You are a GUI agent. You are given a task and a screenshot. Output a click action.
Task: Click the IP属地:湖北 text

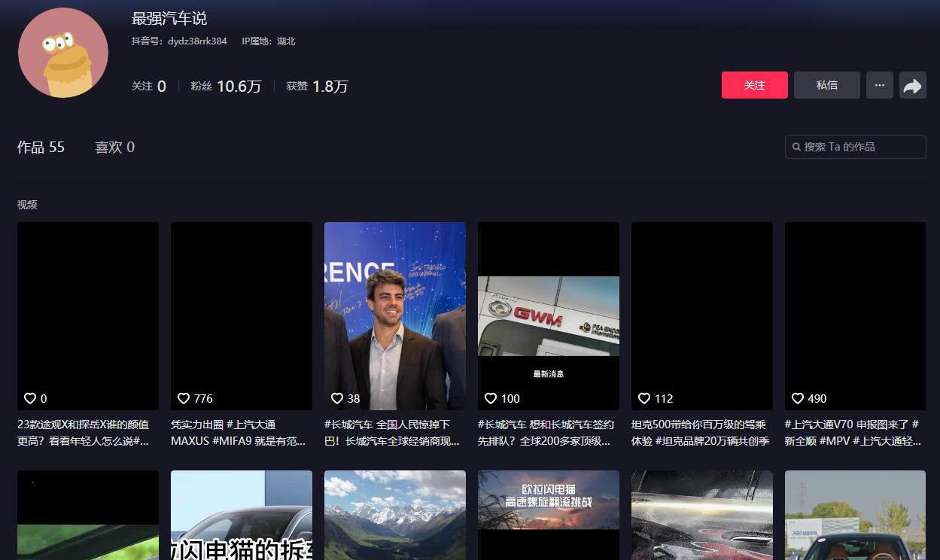tap(269, 41)
